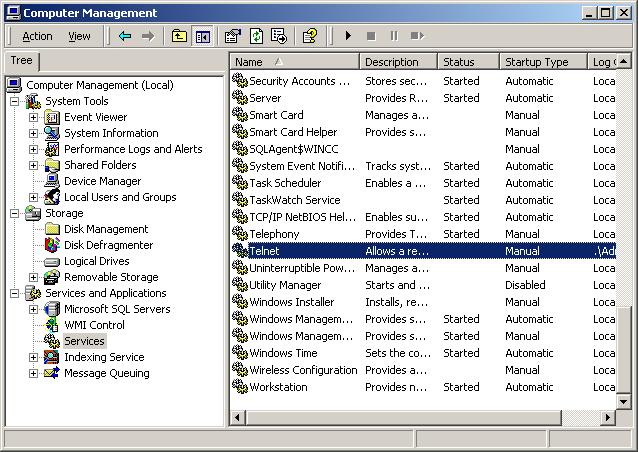The height and width of the screenshot is (452, 638).
Task: Click the Disk Defragmenter icon
Action: point(52,245)
